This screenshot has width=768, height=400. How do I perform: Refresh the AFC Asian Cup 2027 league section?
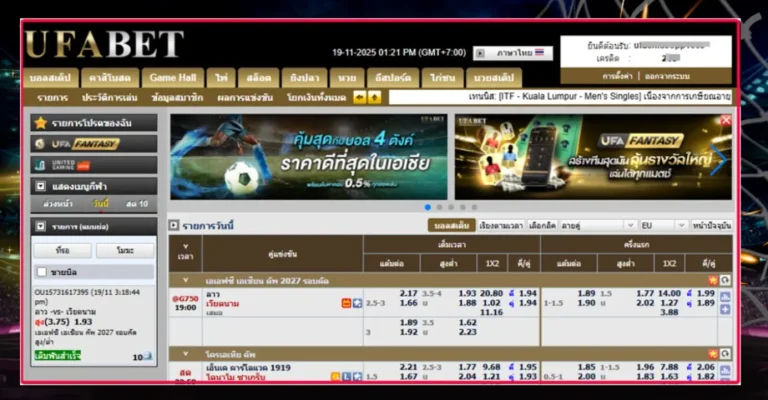724,280
